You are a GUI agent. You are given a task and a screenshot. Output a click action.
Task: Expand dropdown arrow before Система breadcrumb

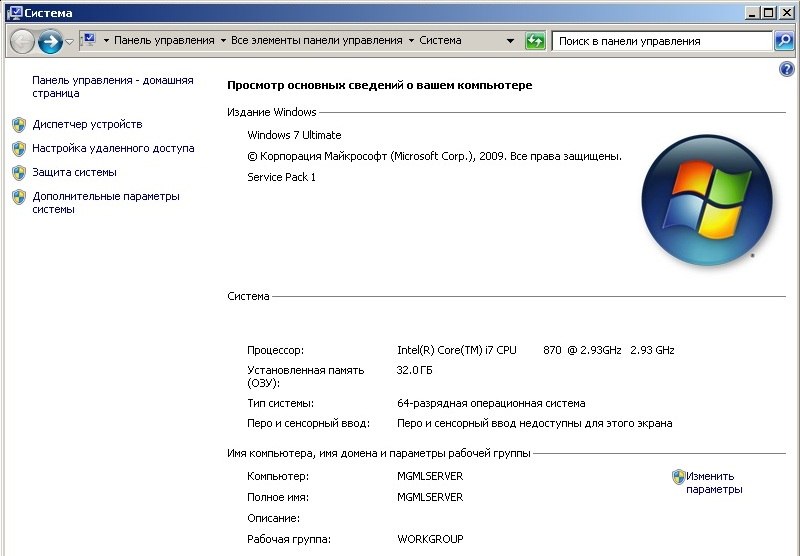(x=411, y=41)
